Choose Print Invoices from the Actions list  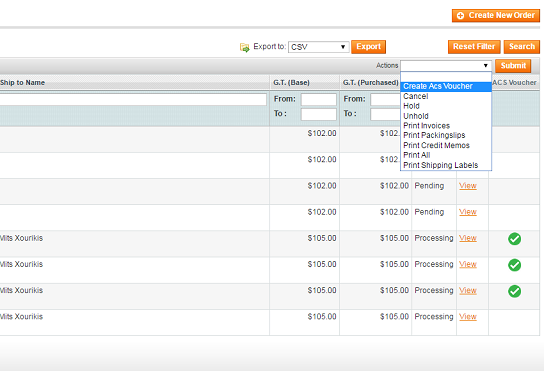tap(446, 126)
